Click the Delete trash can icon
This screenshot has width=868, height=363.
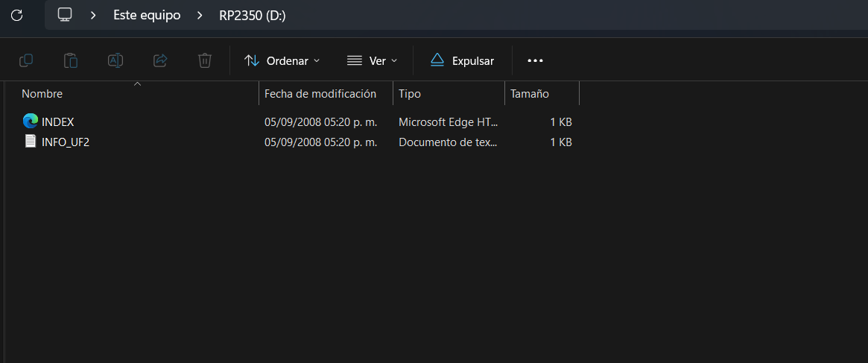205,60
